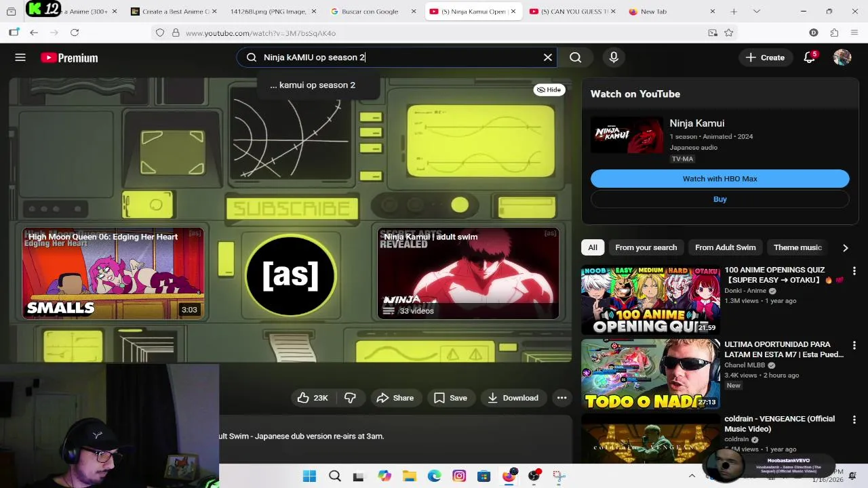Open the Windows Start menu
868x488 pixels.
(x=309, y=476)
